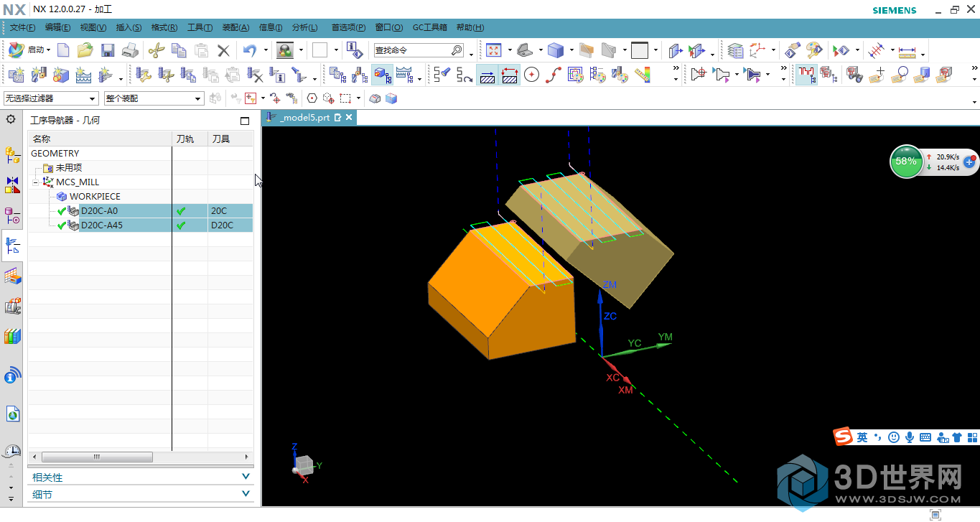Screen dimensions: 980x522
Task: Open a file using the folder icon
Action: [x=85, y=50]
